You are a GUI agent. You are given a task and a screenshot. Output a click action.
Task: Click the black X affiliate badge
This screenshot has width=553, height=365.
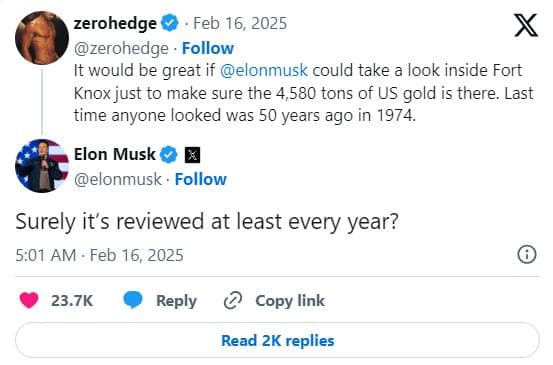[193, 155]
